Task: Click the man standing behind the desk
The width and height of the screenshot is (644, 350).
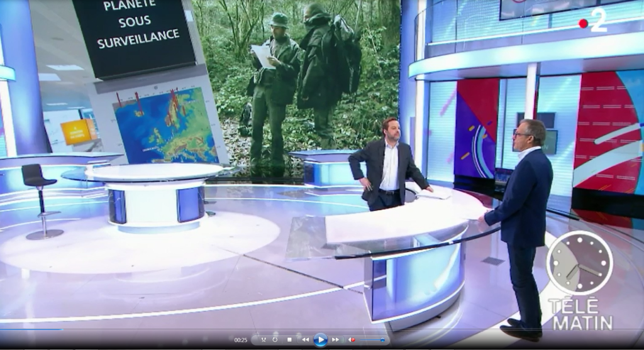Action: (387, 167)
